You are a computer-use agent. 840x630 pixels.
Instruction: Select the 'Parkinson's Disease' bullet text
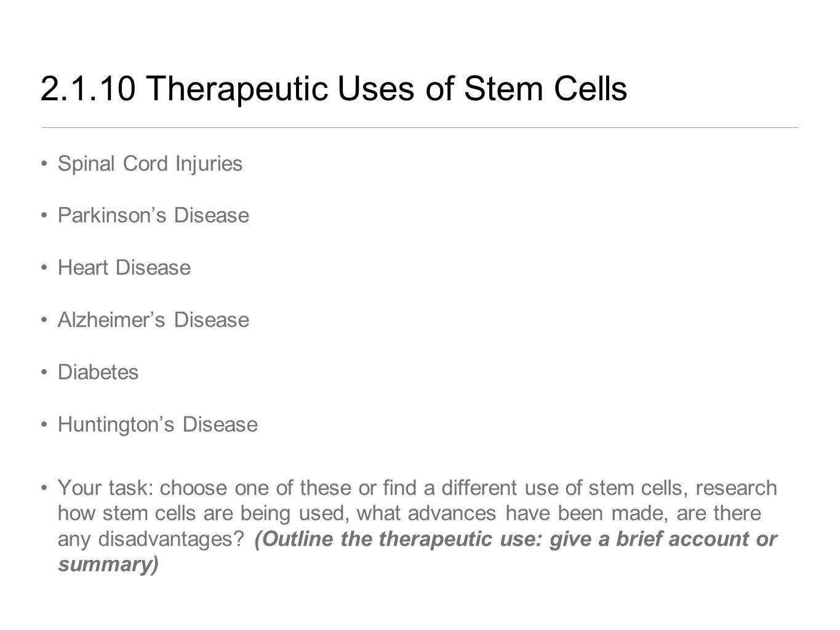click(x=153, y=215)
